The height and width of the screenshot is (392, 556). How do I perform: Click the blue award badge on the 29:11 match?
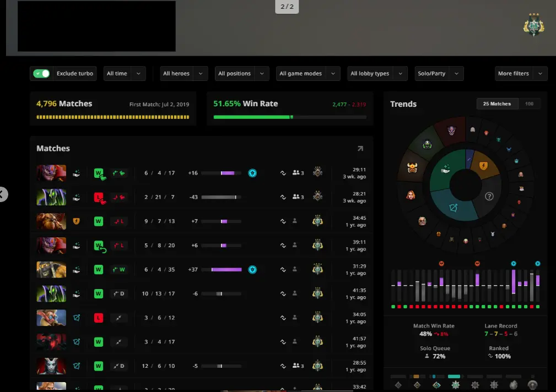252,173
